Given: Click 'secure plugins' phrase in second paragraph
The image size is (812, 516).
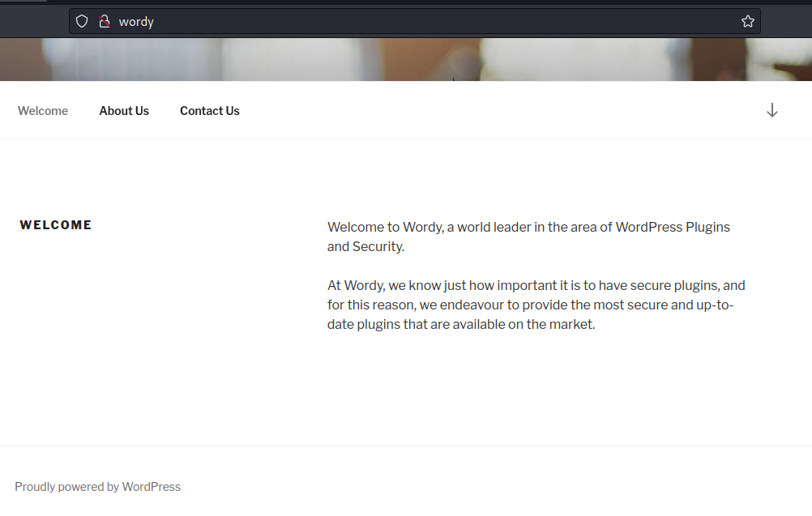Looking at the screenshot, I should 673,285.
